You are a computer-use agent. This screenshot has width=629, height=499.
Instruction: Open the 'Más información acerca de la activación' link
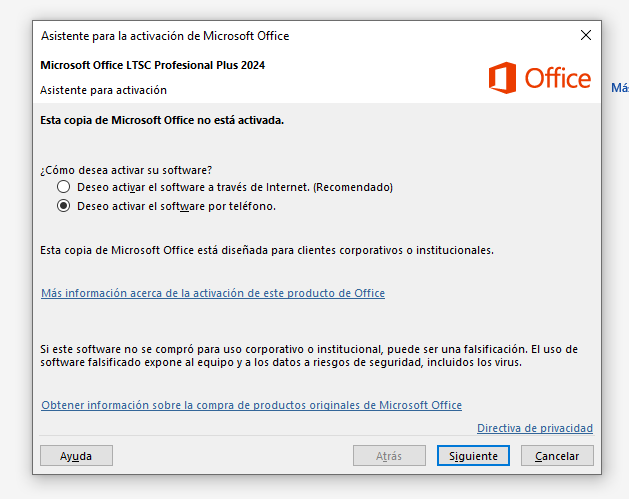[x=213, y=293]
